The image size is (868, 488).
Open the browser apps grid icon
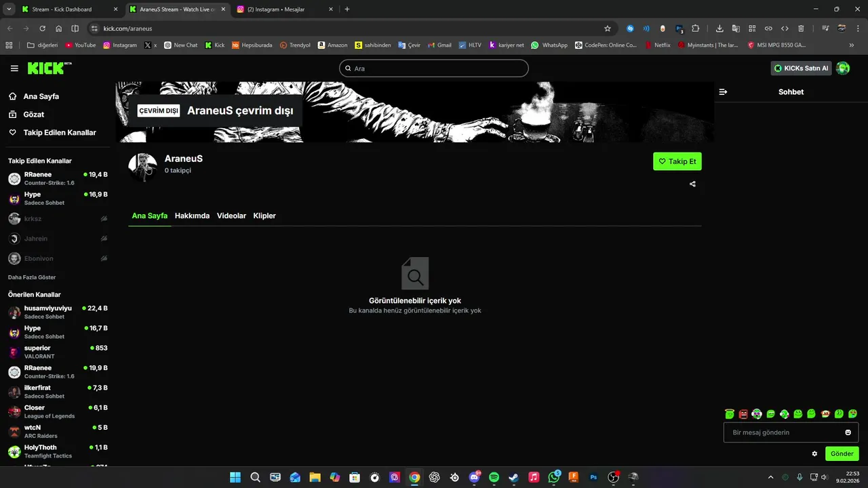coord(9,45)
